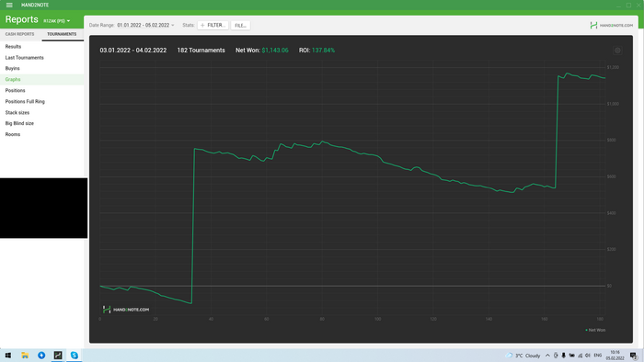The image size is (644, 362).
Task: Switch the ENG input language
Action: [598, 356]
